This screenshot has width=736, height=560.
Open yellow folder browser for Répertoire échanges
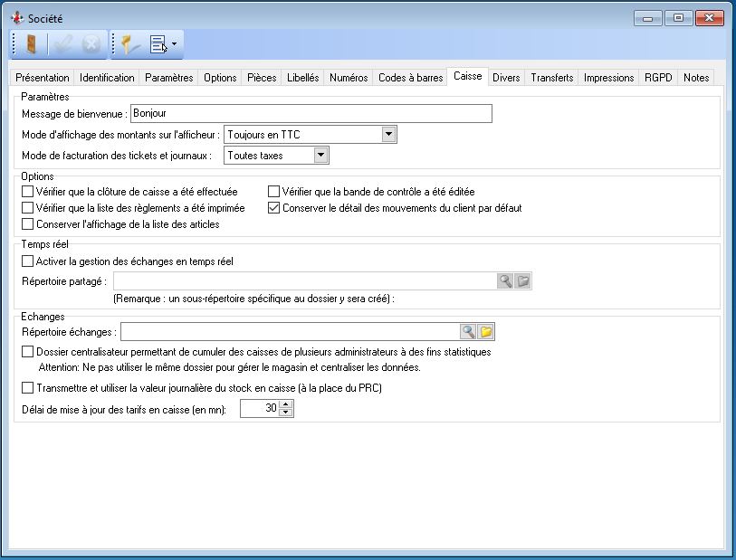486,331
